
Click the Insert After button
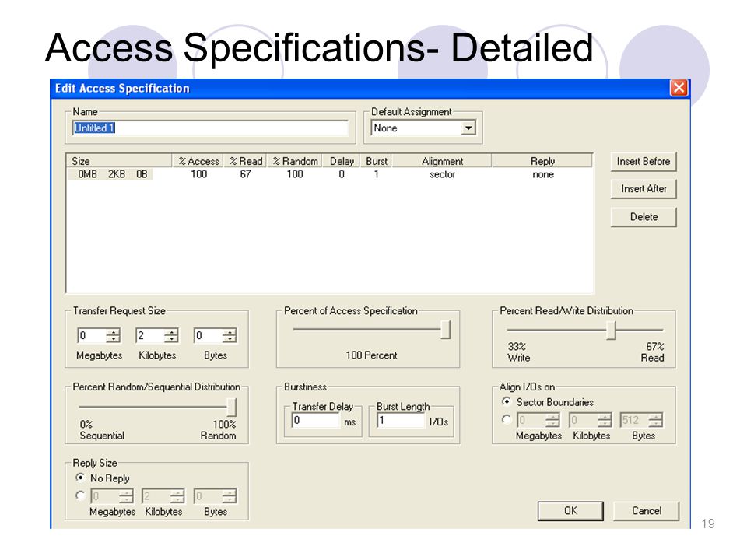click(x=644, y=189)
